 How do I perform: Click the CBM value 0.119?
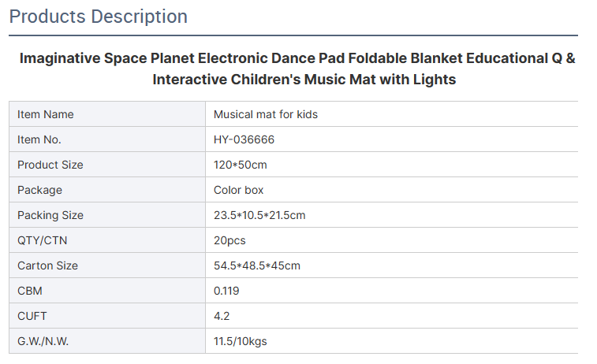point(226,291)
